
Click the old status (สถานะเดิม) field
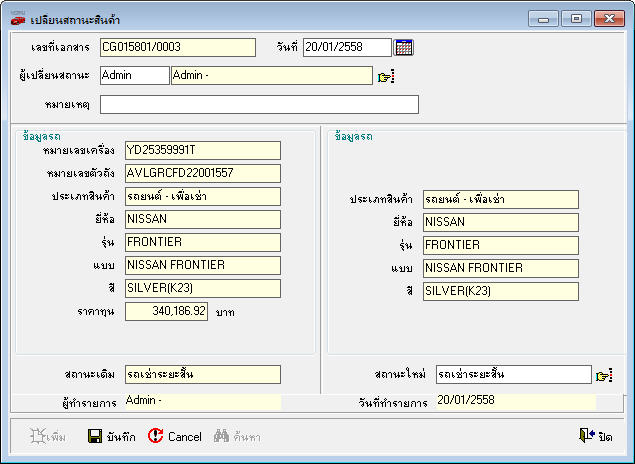pos(202,375)
